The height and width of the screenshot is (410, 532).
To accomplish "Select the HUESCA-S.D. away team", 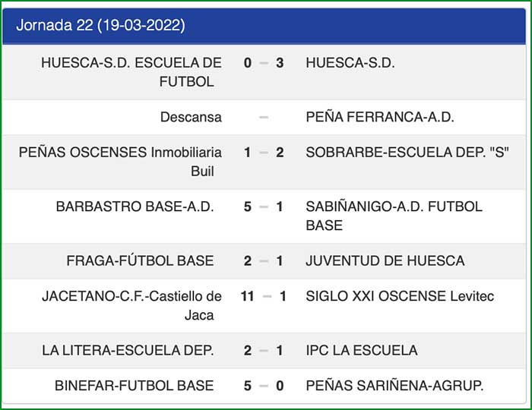I will tap(350, 63).
